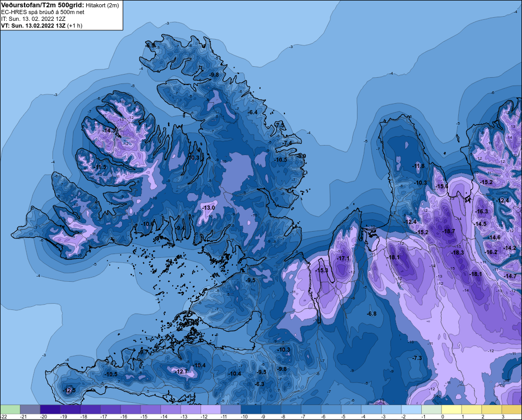Select the -15.3 temperature reading
The height and width of the screenshot is (420, 522).
(x=322, y=270)
